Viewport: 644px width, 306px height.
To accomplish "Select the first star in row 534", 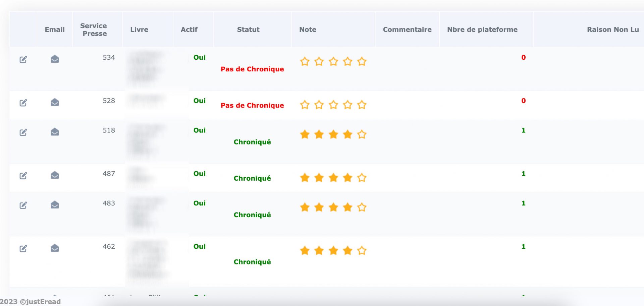I will [305, 62].
